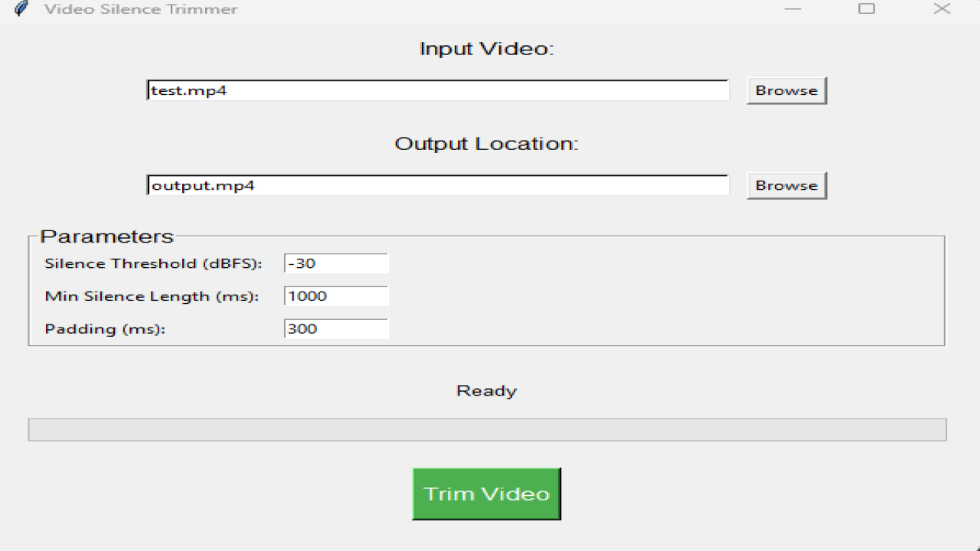This screenshot has width=980, height=551.
Task: Select the Min Silence Length input box
Action: click(x=335, y=295)
